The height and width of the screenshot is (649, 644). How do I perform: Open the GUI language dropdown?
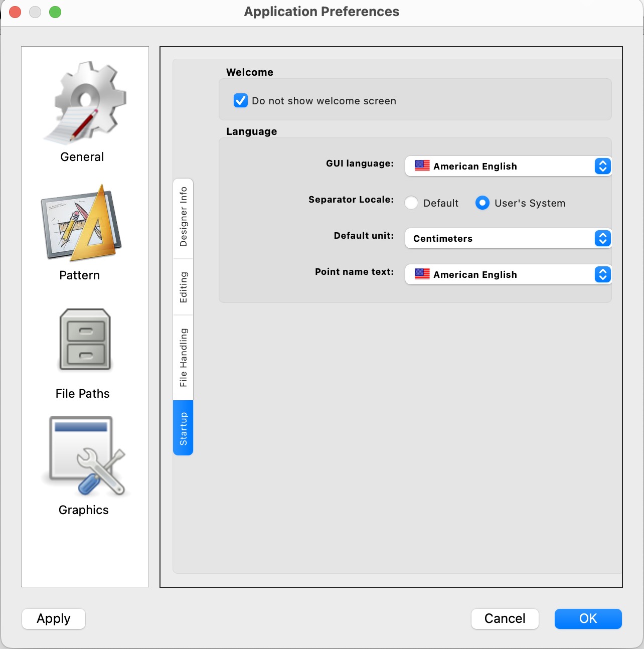coord(508,166)
